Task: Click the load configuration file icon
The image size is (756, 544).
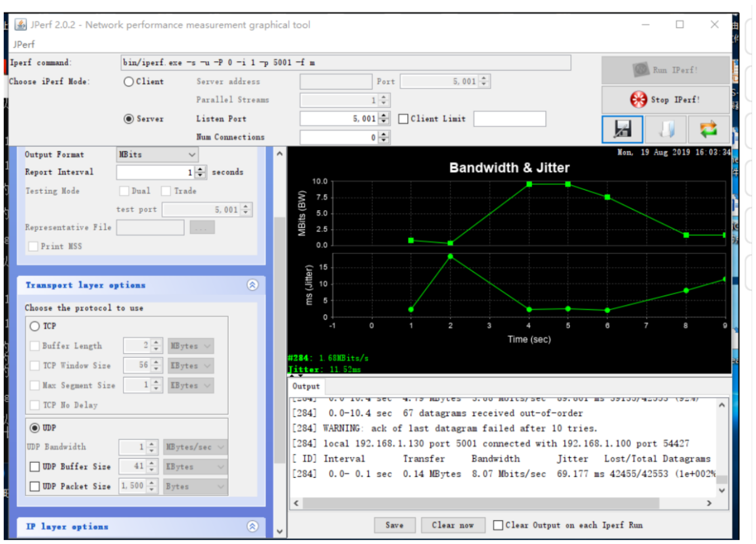Action: [x=665, y=129]
